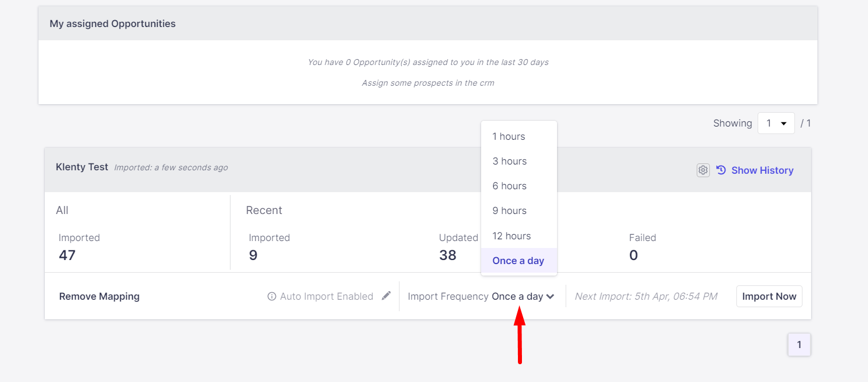The image size is (868, 382).
Task: Open the gear settings icon for Klenty Test
Action: click(x=702, y=170)
